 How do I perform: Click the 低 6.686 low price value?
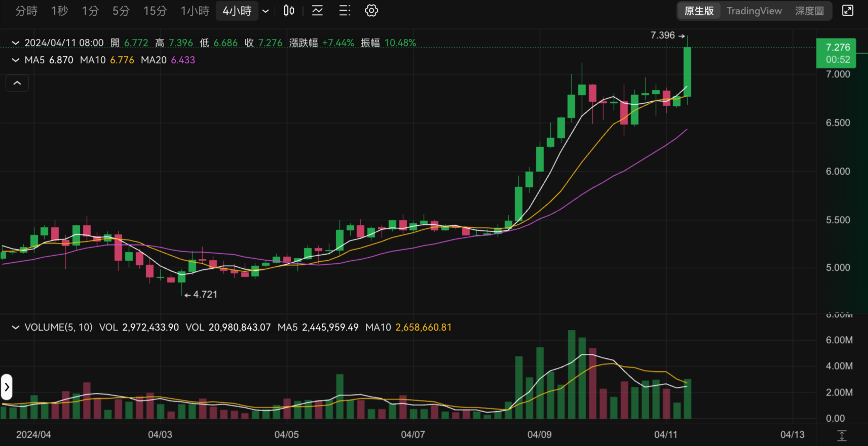click(x=218, y=43)
